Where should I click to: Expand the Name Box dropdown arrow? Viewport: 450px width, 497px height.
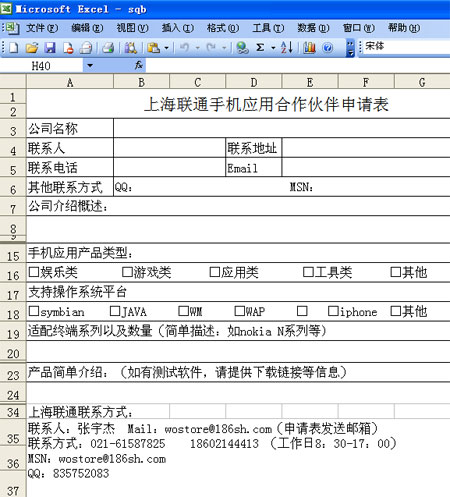tap(90, 65)
